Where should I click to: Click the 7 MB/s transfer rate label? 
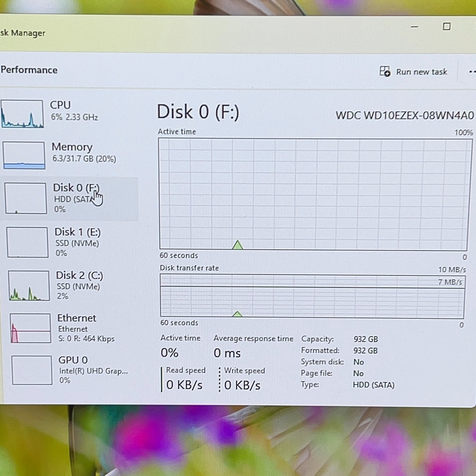point(450,282)
